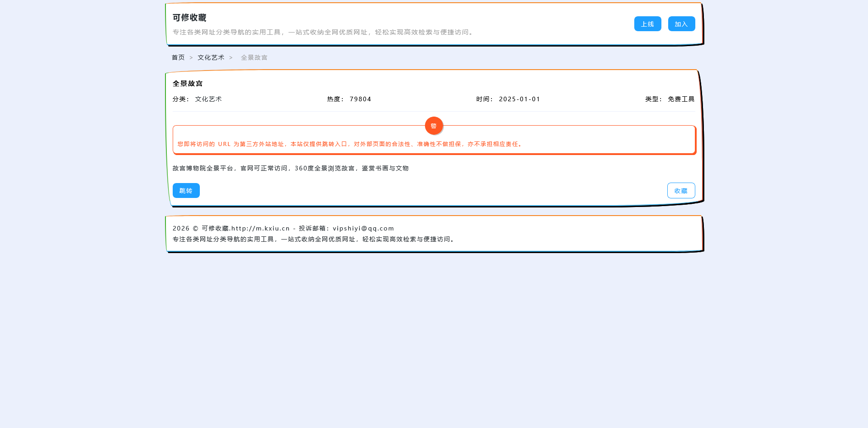868x428 pixels.
Task: Click the 免费工具 type label
Action: tap(681, 99)
